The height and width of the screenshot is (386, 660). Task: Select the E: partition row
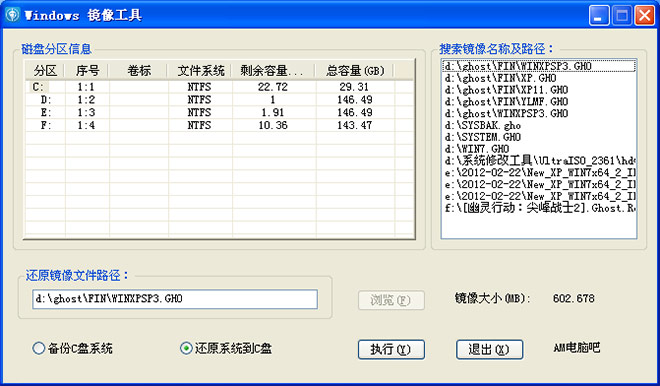219,112
